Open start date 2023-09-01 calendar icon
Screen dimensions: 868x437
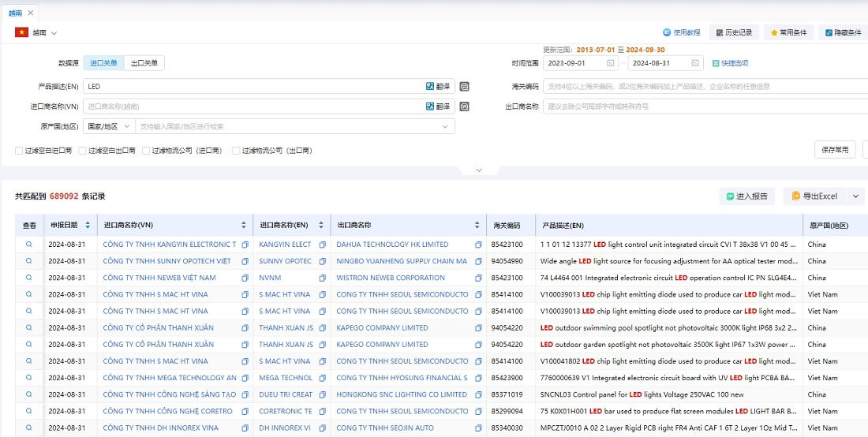610,63
